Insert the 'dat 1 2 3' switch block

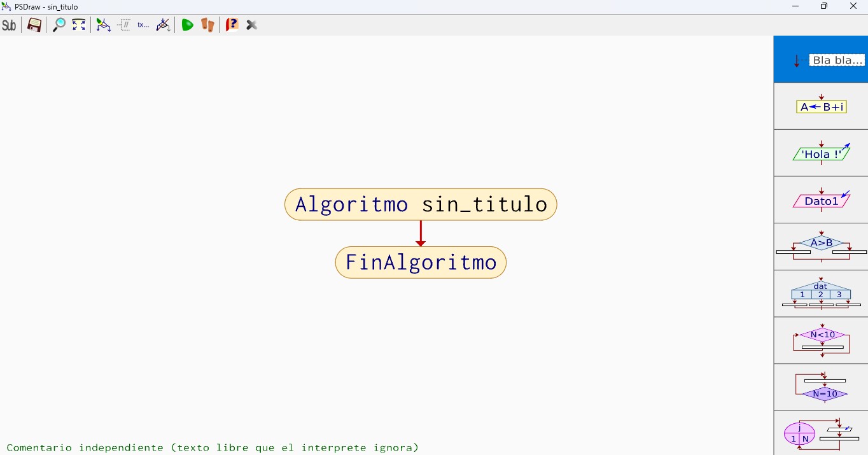(821, 294)
